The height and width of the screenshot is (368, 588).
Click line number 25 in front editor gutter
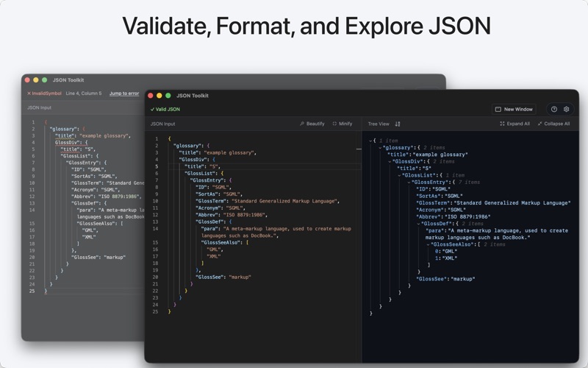point(155,311)
